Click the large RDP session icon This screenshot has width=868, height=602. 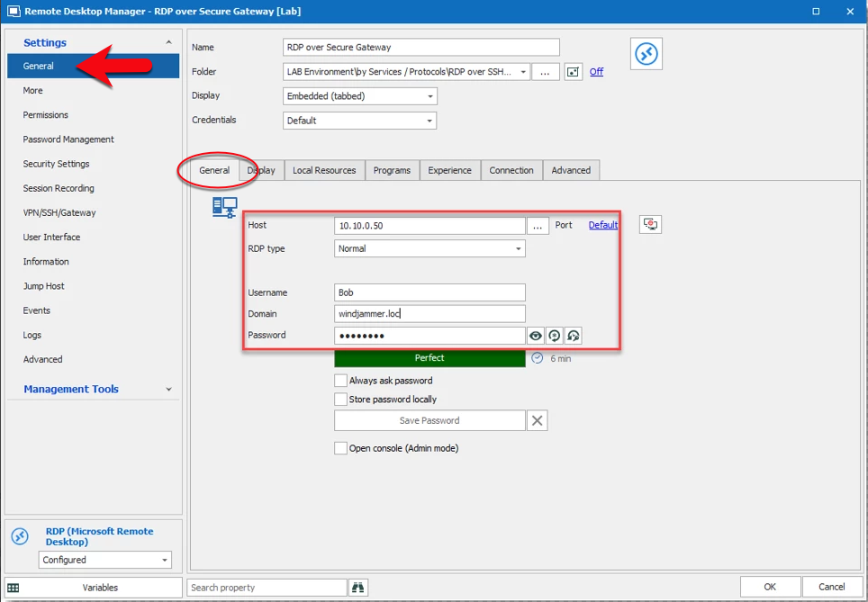pos(646,54)
